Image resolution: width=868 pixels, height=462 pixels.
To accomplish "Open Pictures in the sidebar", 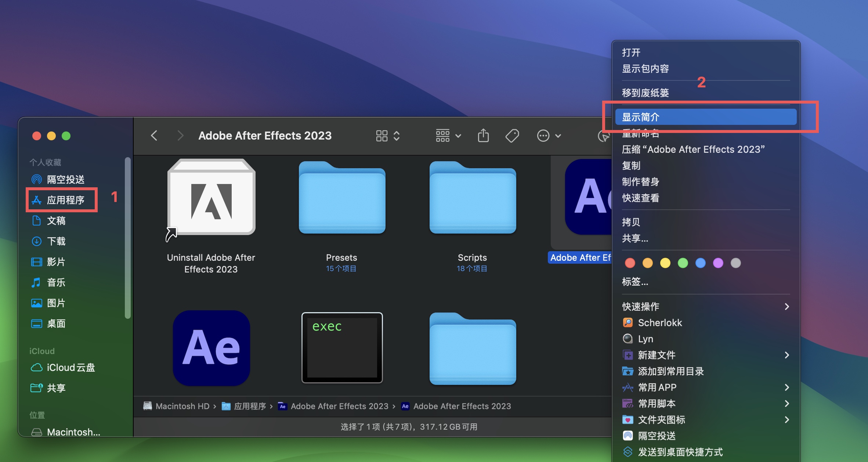I will pyautogui.click(x=48, y=303).
